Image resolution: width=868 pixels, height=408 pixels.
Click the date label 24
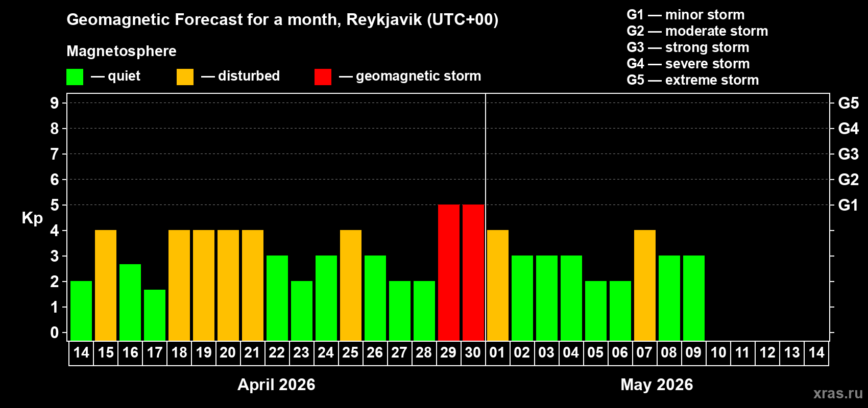click(x=326, y=352)
